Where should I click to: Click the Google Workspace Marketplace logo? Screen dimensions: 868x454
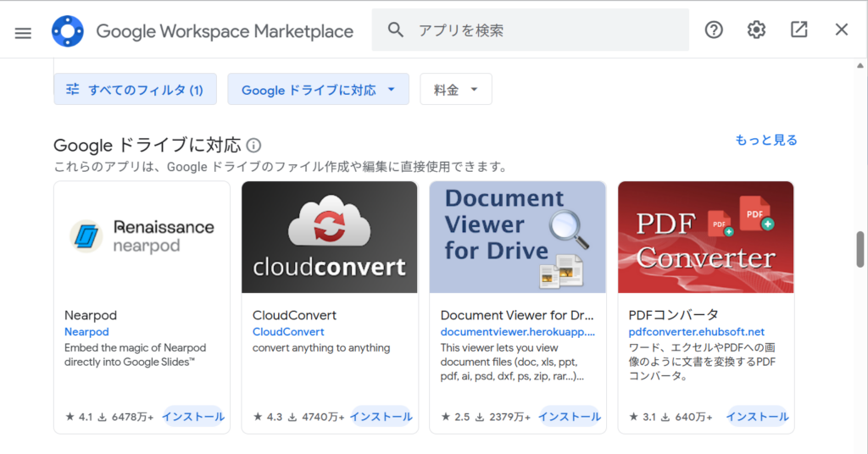pyautogui.click(x=68, y=31)
